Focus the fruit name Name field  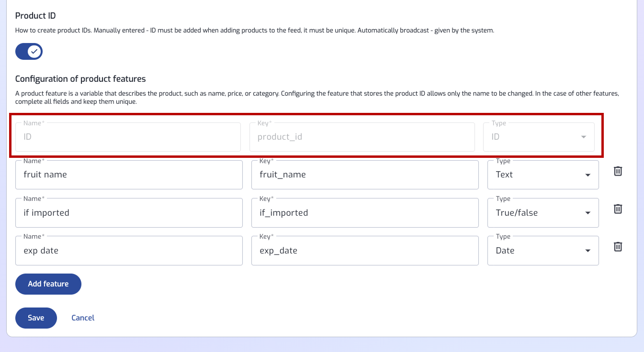pyautogui.click(x=129, y=175)
